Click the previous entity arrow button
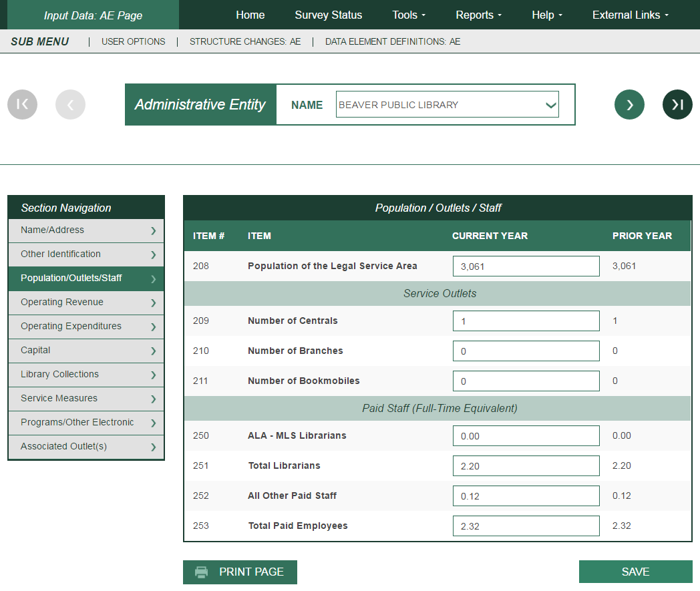The width and height of the screenshot is (700, 591). tap(70, 104)
